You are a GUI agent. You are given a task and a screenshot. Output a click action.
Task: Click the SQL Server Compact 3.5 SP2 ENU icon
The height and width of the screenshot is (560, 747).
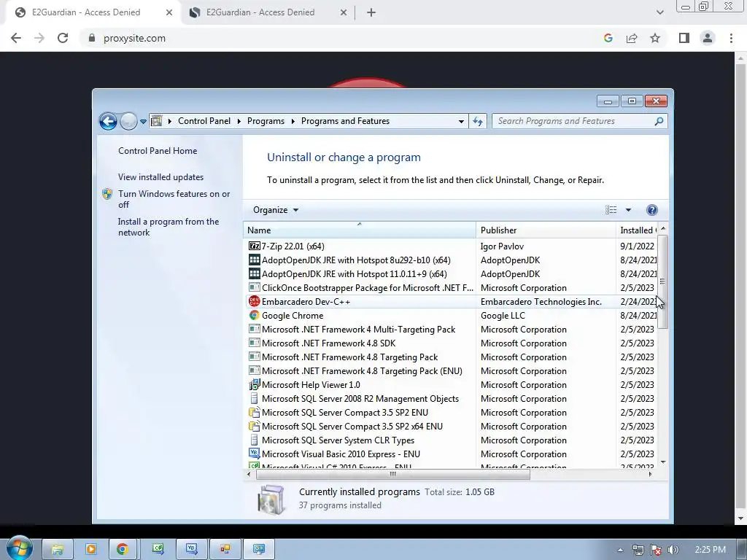click(255, 413)
